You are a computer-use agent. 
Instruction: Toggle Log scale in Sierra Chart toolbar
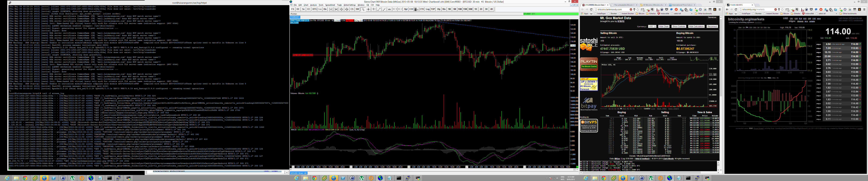[x=428, y=9]
